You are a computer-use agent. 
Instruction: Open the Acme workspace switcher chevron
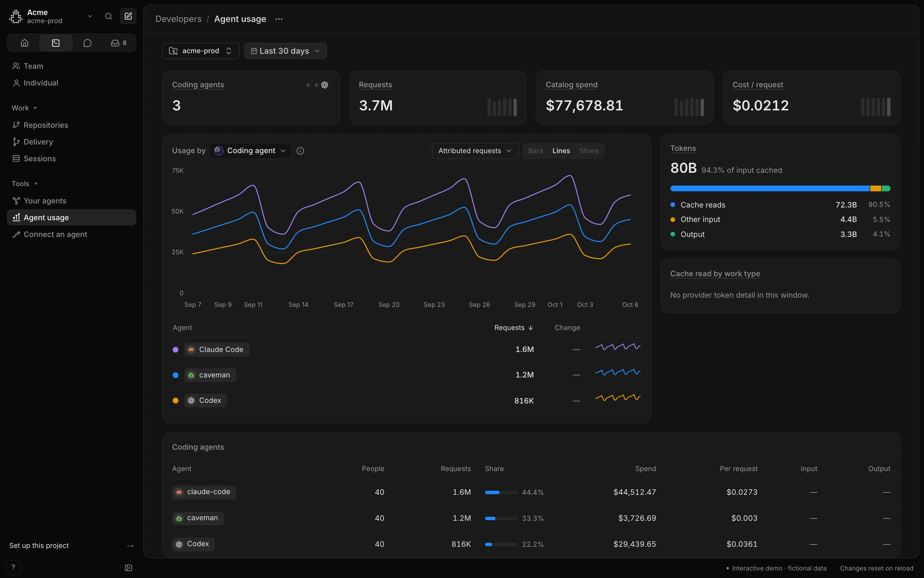click(x=90, y=16)
